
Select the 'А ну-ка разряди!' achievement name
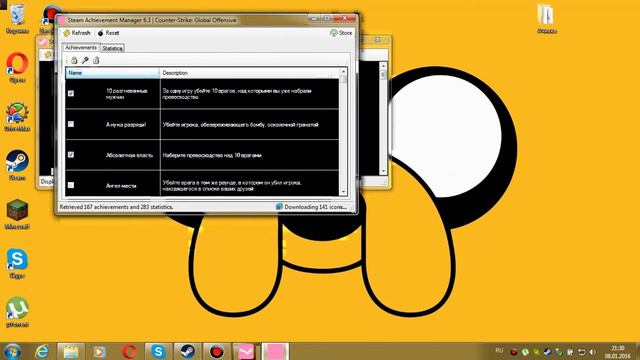[x=126, y=124]
